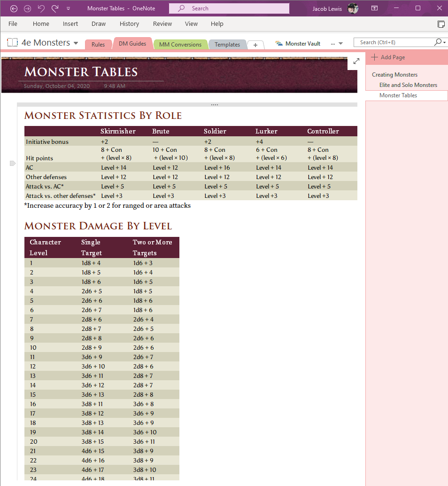448x486 pixels.
Task: Open the Creating Monsters page
Action: click(395, 75)
